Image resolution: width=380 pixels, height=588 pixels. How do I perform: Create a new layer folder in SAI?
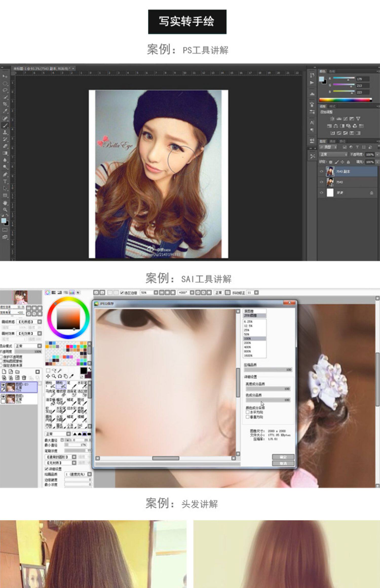click(17, 371)
